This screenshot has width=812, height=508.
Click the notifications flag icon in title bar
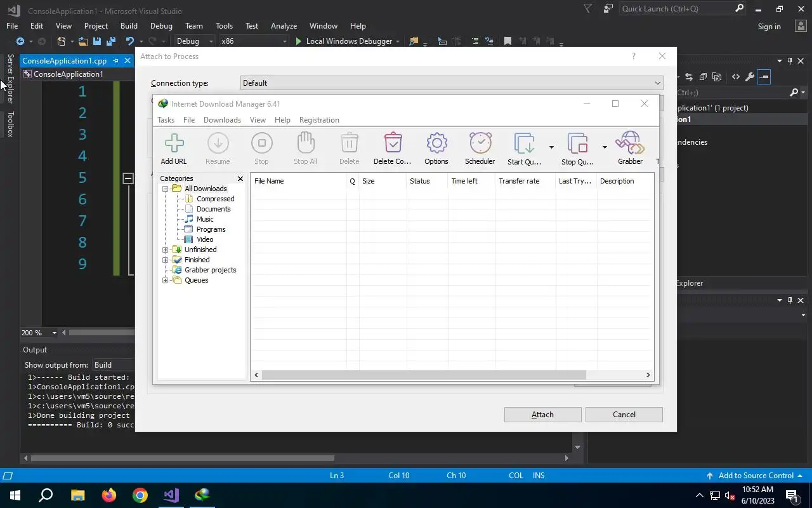tap(587, 9)
